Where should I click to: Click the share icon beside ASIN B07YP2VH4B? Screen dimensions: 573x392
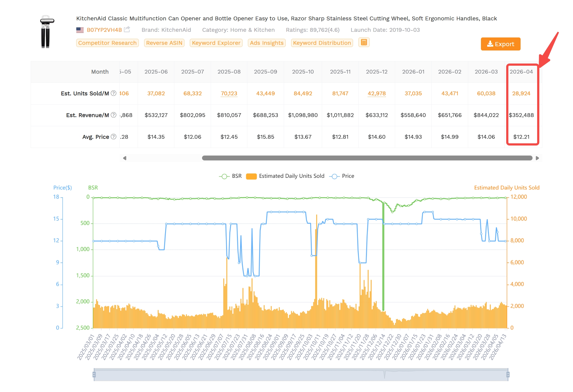click(x=127, y=29)
